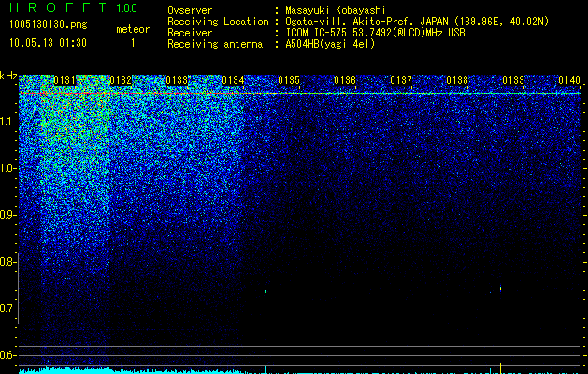Viewport: 588px width, 374px height.
Task: Click the 0140 time marker label
Action: coord(569,80)
